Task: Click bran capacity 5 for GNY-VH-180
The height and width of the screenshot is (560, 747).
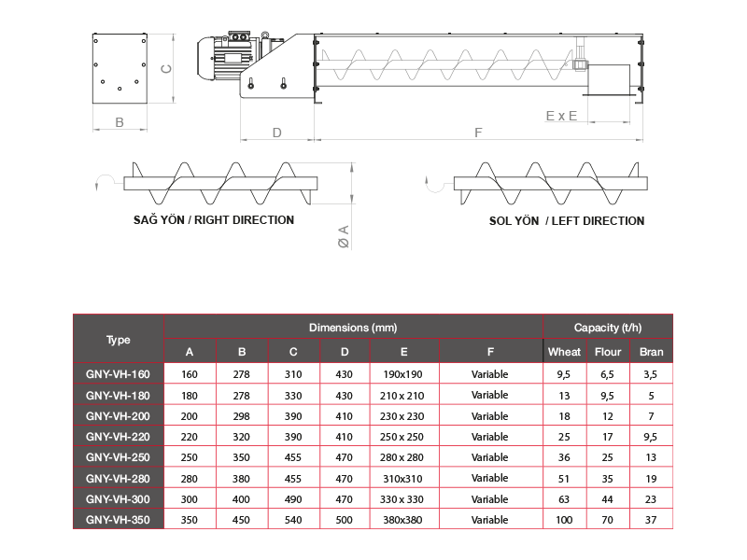Action: 651,395
